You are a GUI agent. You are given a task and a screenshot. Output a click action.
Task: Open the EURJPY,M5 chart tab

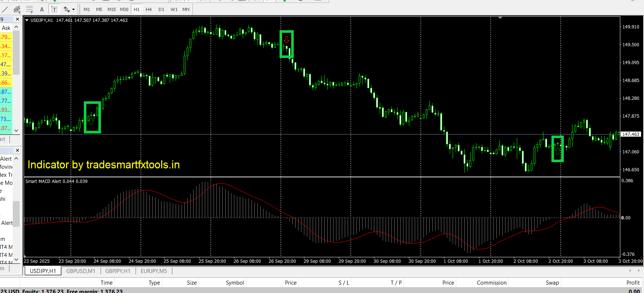[x=153, y=271]
